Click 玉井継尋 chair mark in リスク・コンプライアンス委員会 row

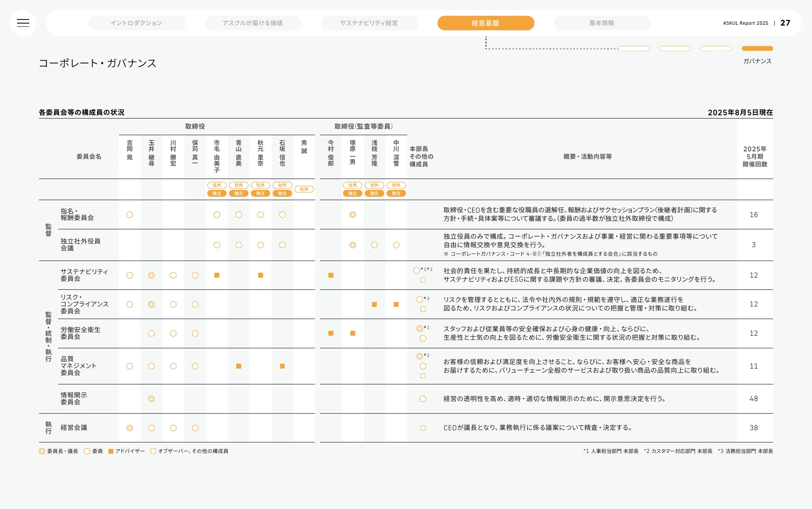tap(151, 304)
